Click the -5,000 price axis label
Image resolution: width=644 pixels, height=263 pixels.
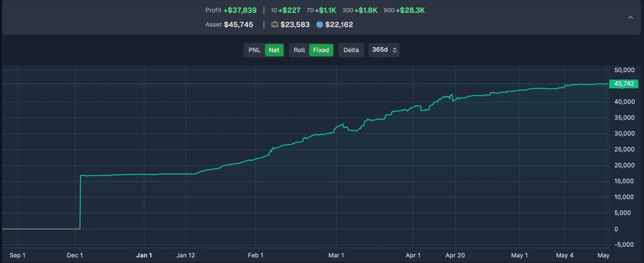coord(624,245)
